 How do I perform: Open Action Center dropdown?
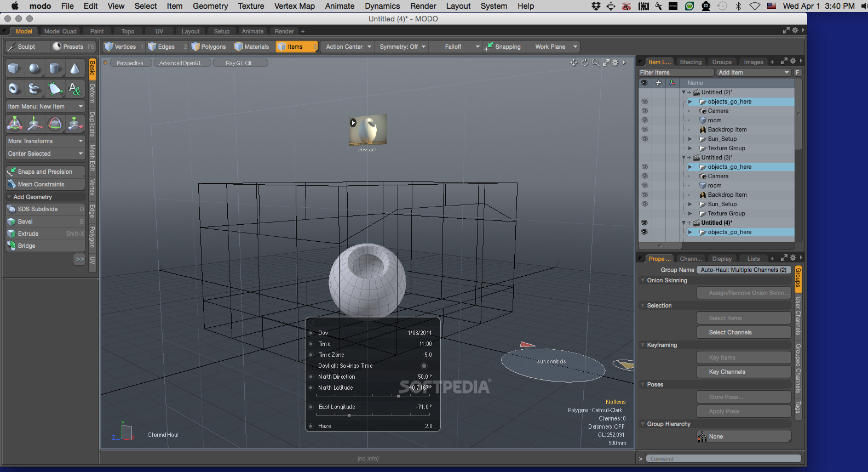pyautogui.click(x=348, y=47)
